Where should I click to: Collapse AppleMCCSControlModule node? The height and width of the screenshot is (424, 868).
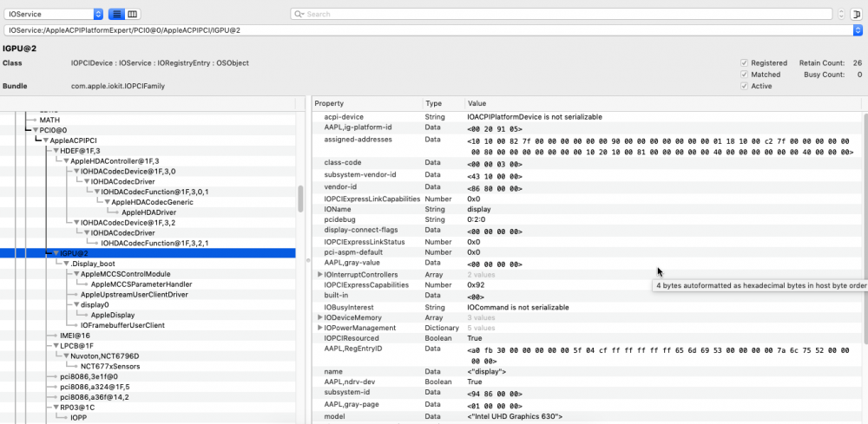point(76,274)
